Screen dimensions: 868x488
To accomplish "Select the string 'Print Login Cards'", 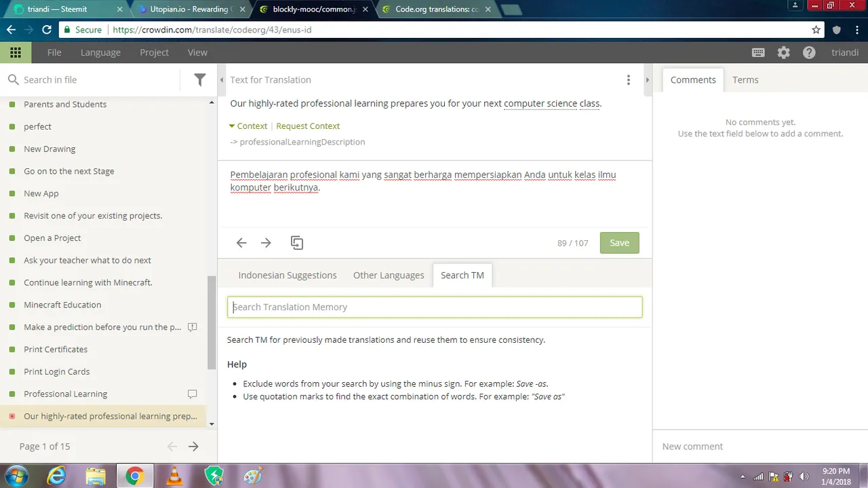I will (56, 371).
